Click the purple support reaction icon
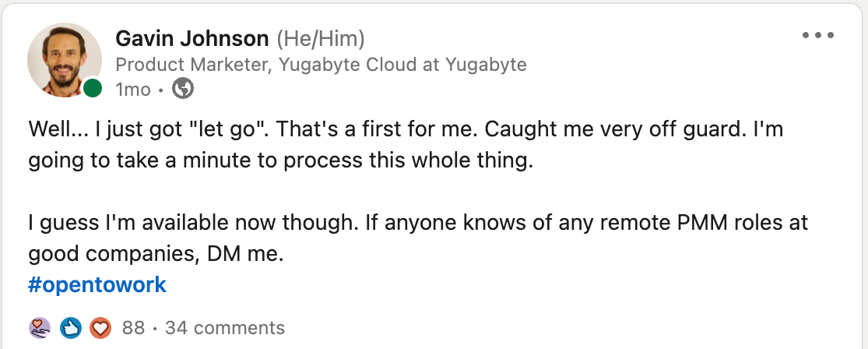 tap(39, 328)
